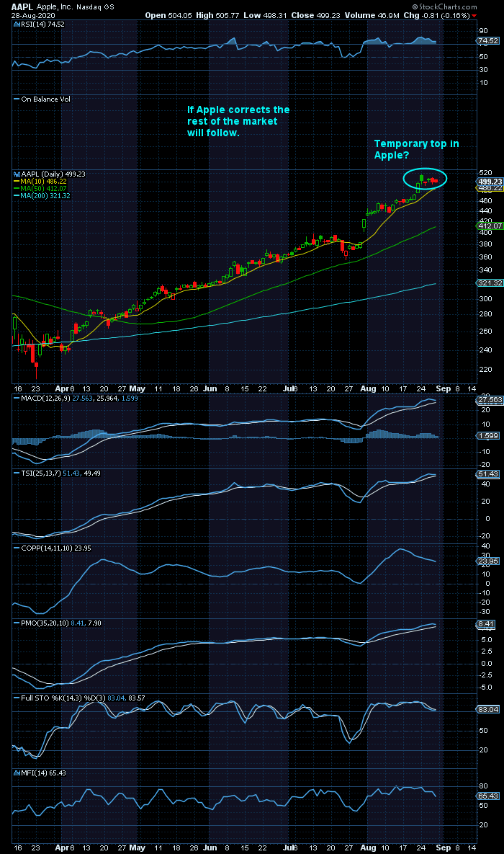Viewport: 504px width, 854px height.
Task: Click 'Sep' on the axis under the price chart
Action: click(444, 389)
